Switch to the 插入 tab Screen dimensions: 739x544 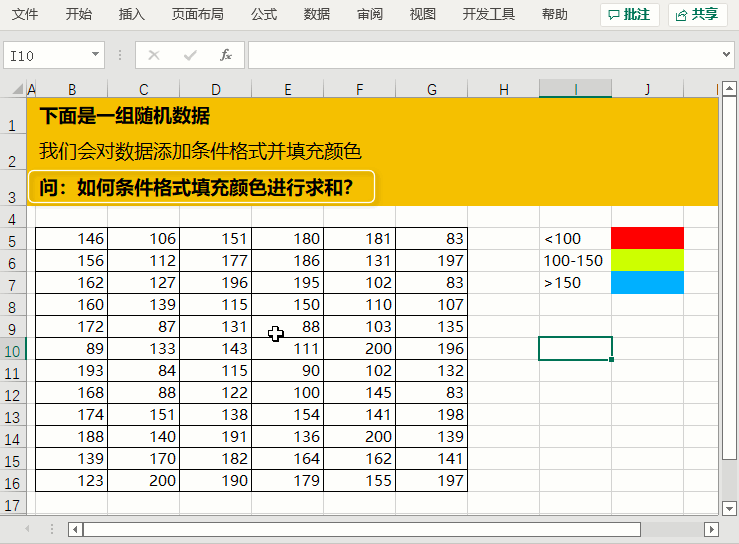(x=131, y=15)
